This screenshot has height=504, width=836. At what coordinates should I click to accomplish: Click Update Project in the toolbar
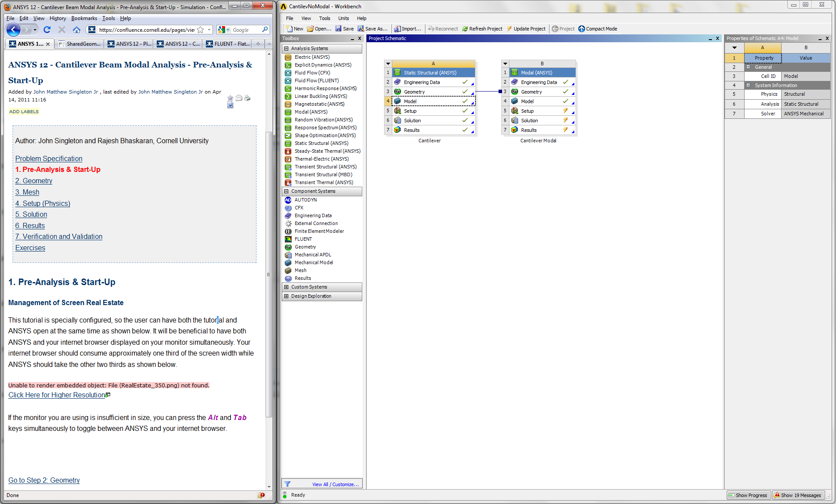pos(526,29)
